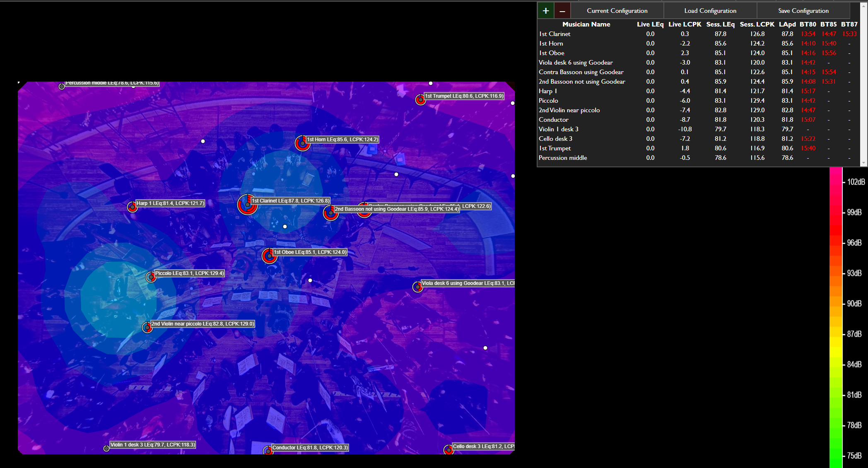Click the 102dB mark on color scale
The height and width of the screenshot is (468, 868).
click(856, 182)
